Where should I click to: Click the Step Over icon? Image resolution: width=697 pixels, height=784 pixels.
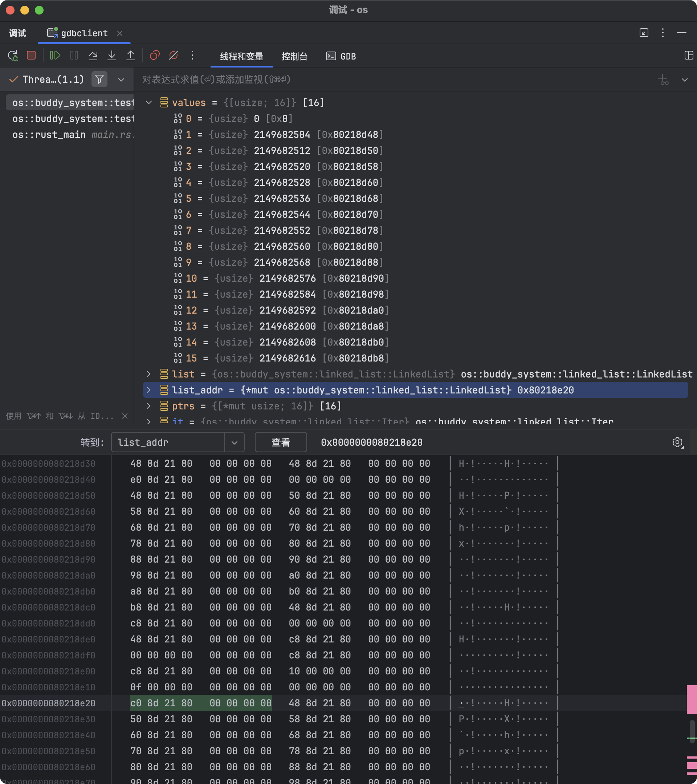click(93, 56)
